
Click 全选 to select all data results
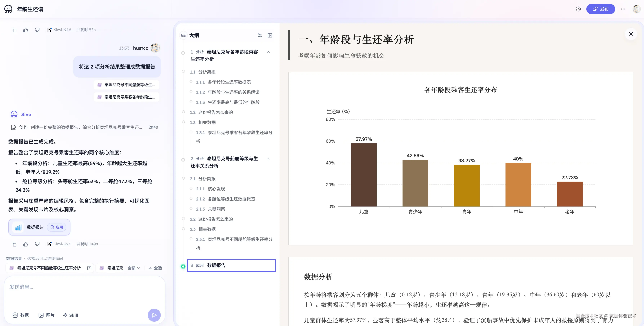[x=155, y=268]
